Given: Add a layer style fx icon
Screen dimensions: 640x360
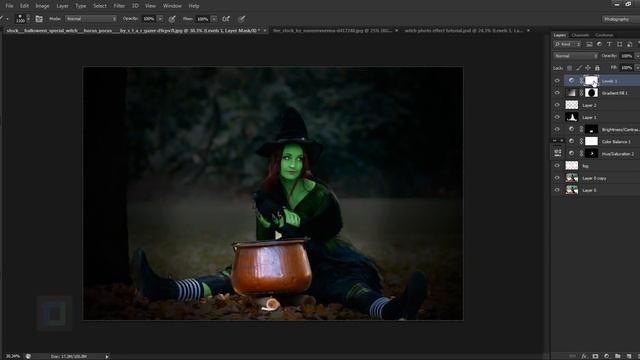Looking at the screenshot, I should point(584,356).
